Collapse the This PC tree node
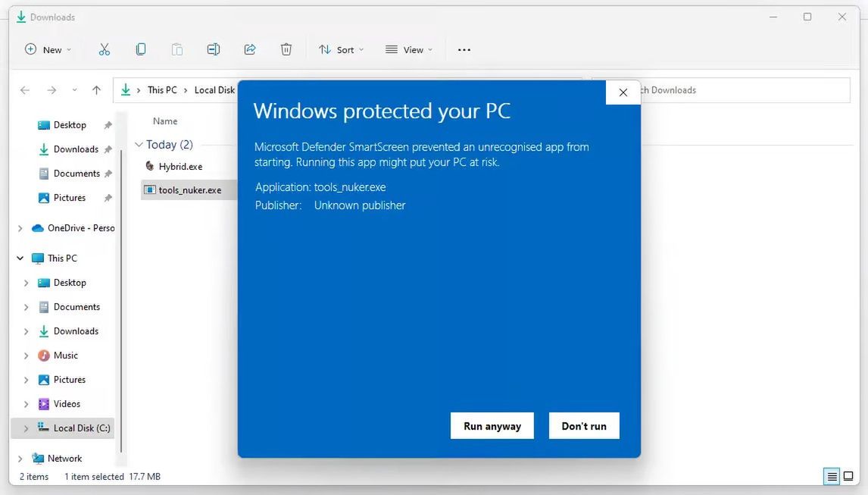Image resolution: width=868 pixels, height=495 pixels. click(x=20, y=258)
